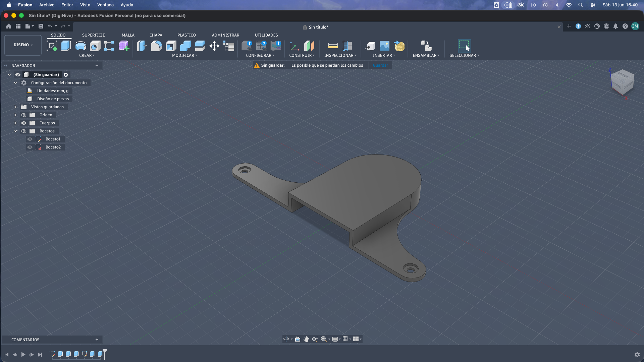This screenshot has height=362, width=644.
Task: Open the JM user profile button
Action: coord(635,26)
